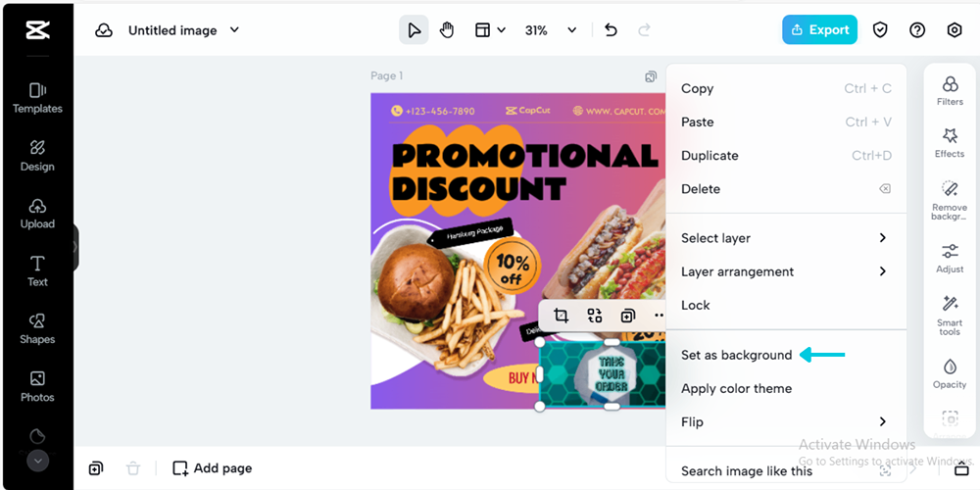Activate the pointer select tool

[414, 30]
